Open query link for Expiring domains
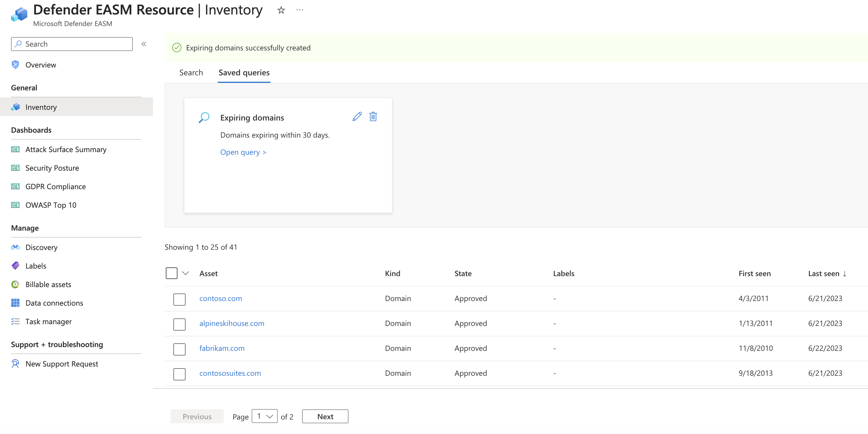This screenshot has height=434, width=868. pyautogui.click(x=242, y=152)
